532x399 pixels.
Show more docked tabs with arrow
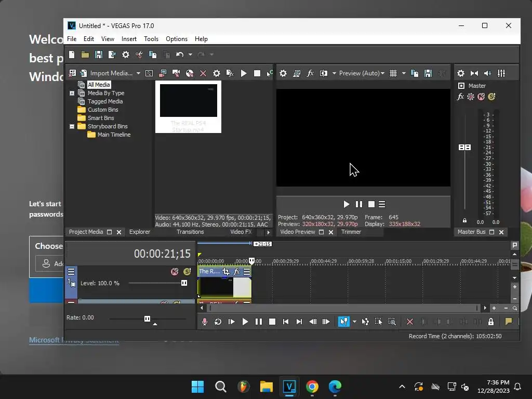pos(269,232)
